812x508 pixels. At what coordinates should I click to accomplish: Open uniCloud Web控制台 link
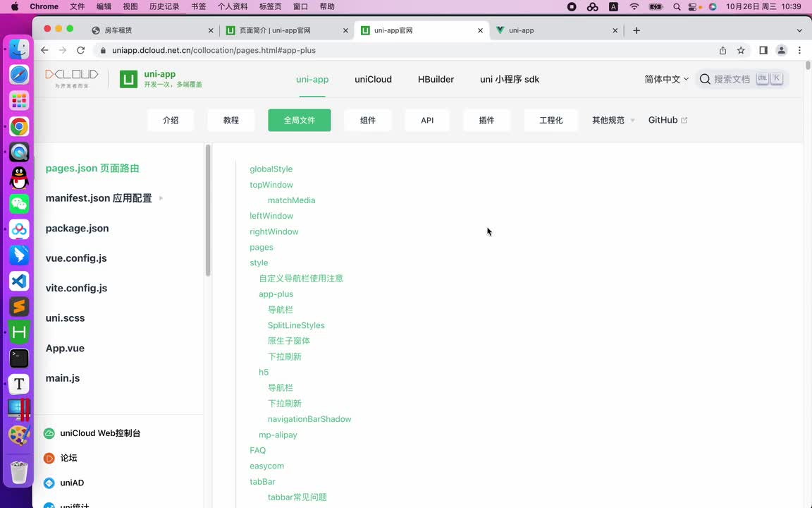tap(92, 433)
